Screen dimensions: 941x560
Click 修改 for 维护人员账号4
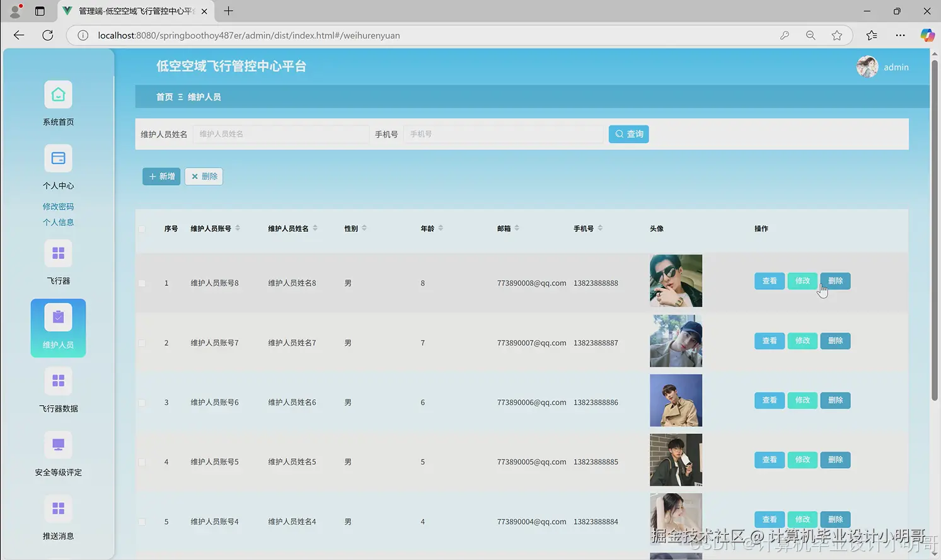tap(802, 520)
